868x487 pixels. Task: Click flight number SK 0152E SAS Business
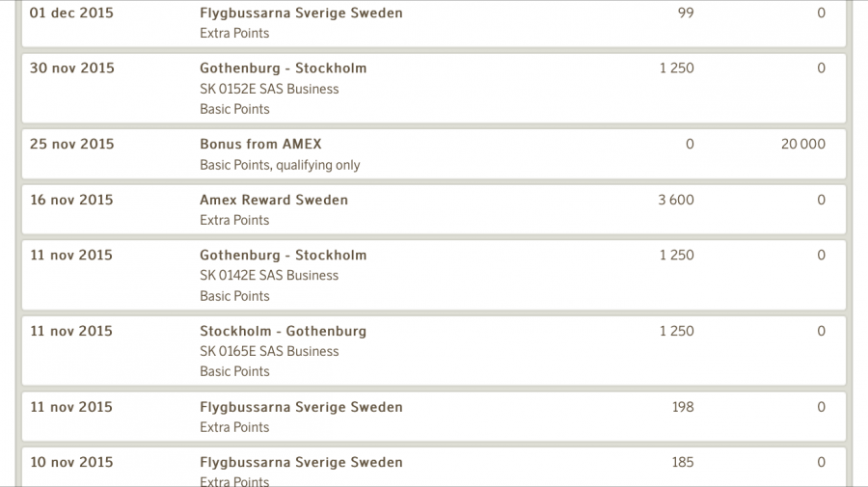pos(269,89)
